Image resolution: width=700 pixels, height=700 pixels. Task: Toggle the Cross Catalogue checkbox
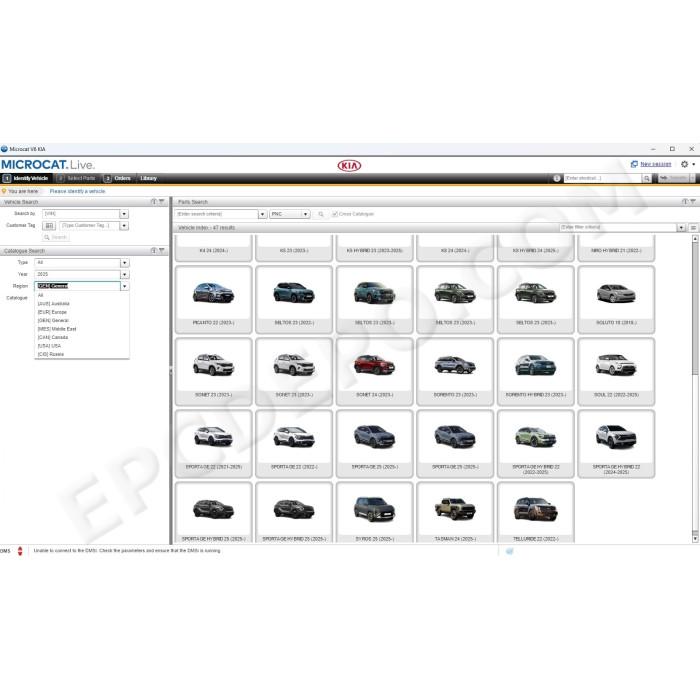click(335, 214)
